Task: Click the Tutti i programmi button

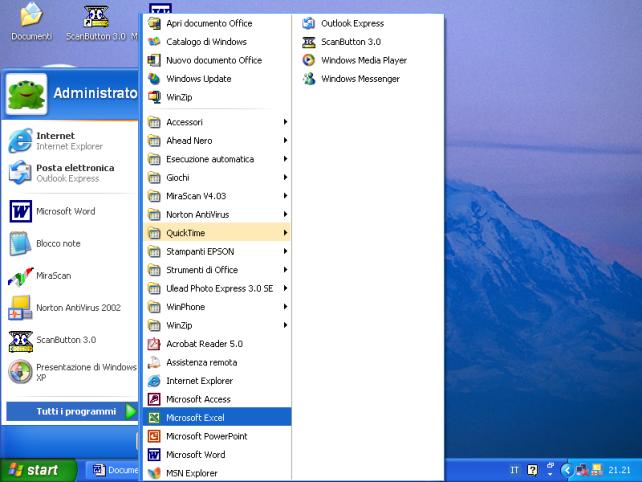Action: pyautogui.click(x=72, y=411)
